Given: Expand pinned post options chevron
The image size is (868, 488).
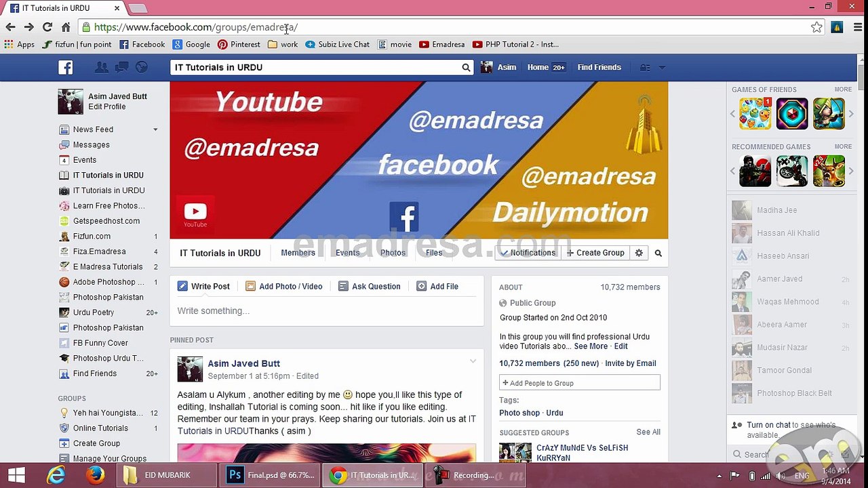Looking at the screenshot, I should [473, 361].
